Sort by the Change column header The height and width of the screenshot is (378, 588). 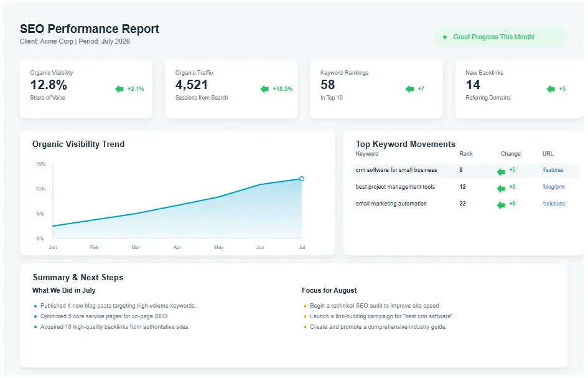pyautogui.click(x=510, y=154)
